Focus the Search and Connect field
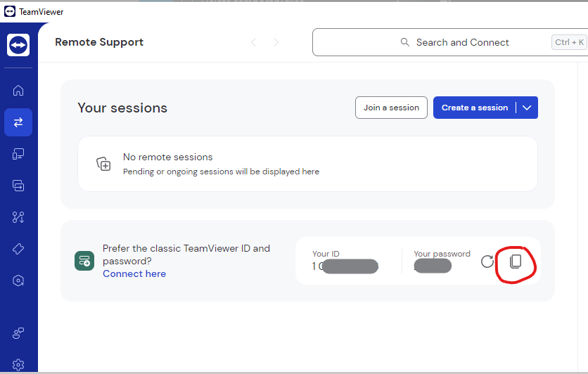The width and height of the screenshot is (588, 374). pyautogui.click(x=450, y=42)
